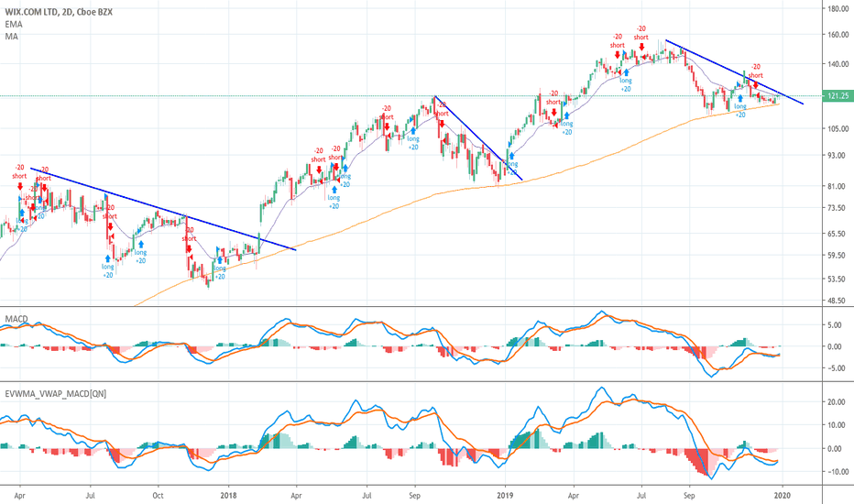The height and width of the screenshot is (504, 854).
Task: Click the MACD pane label
Action: [16, 319]
